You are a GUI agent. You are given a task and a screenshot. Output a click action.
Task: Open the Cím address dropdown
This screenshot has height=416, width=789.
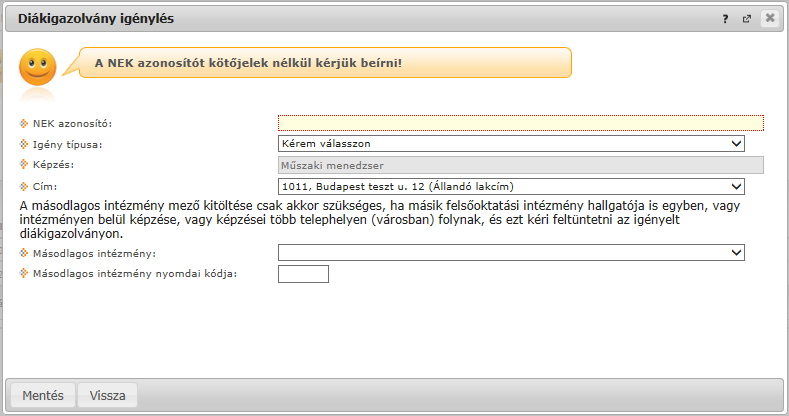tap(511, 187)
